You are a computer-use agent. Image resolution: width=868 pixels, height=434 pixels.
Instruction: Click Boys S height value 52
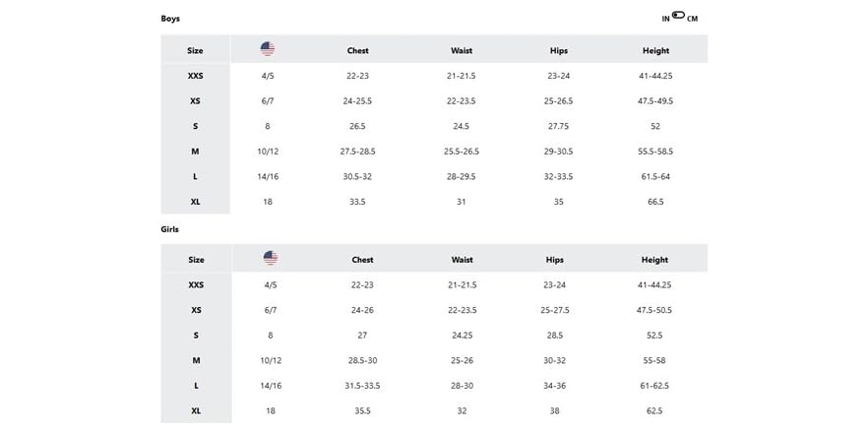click(655, 126)
